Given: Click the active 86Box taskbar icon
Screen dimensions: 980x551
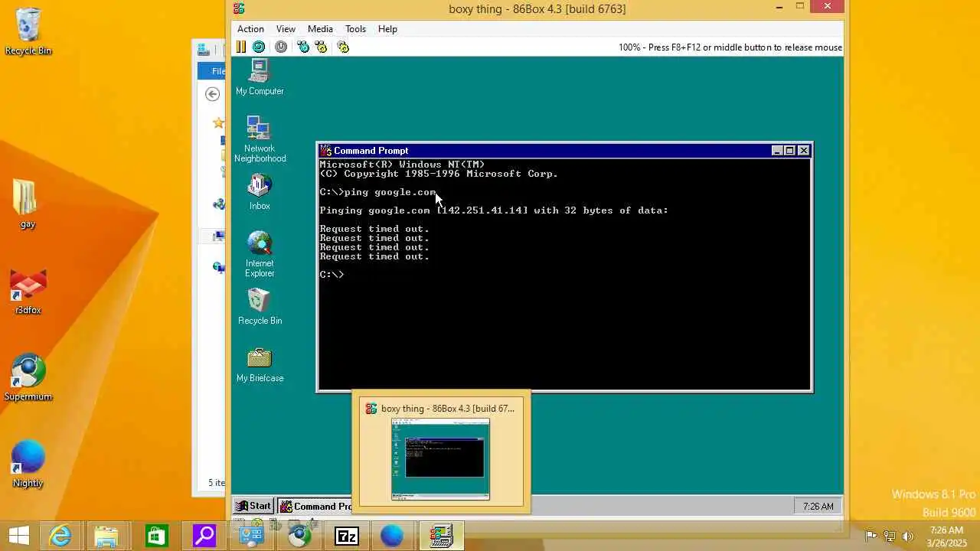Looking at the screenshot, I should tap(441, 536).
